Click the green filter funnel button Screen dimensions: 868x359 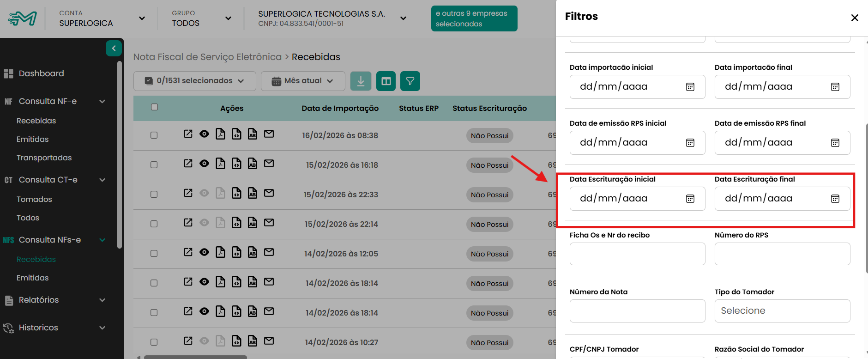[x=410, y=81]
